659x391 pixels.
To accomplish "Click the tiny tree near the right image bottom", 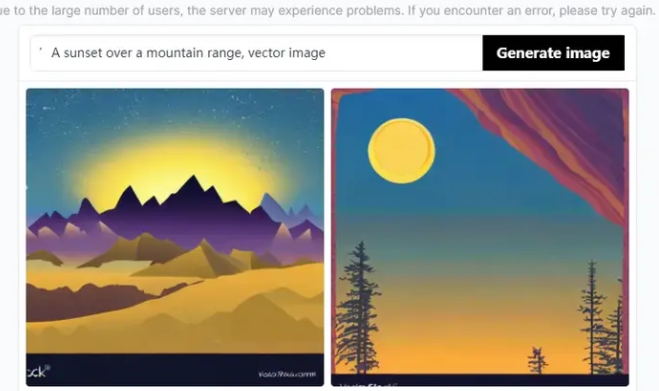I will click(x=537, y=361).
